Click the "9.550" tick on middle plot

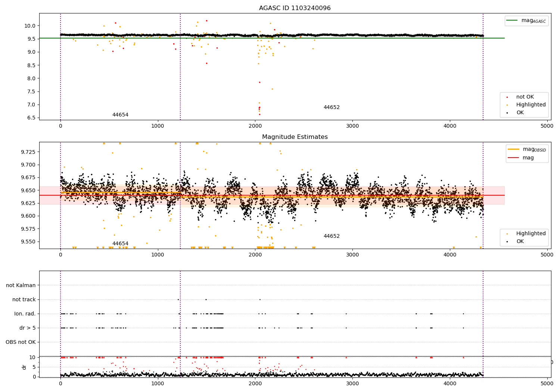tap(28, 242)
